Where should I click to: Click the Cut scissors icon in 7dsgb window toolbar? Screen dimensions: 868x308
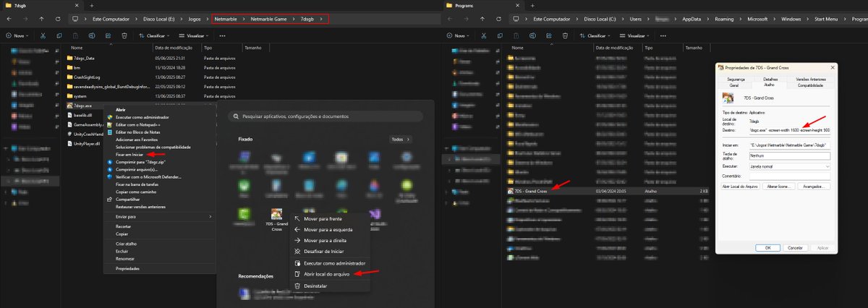43,35
